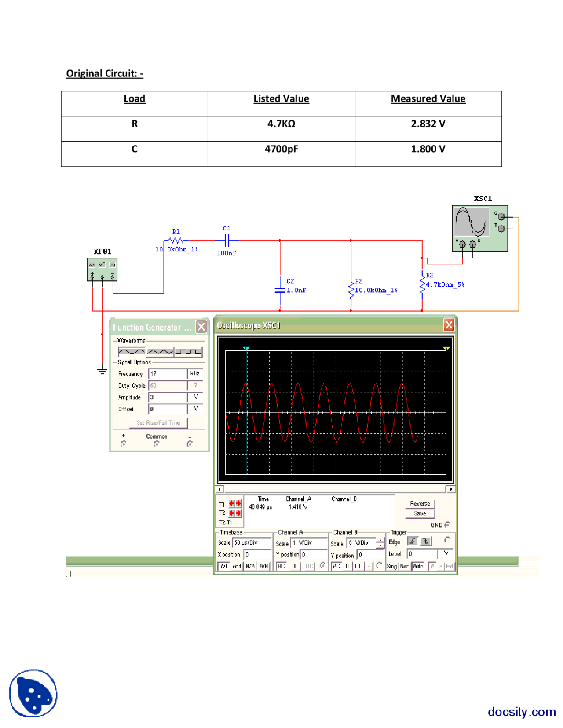
Task: Click the Channel B terminal indicator
Action: (x=379, y=566)
